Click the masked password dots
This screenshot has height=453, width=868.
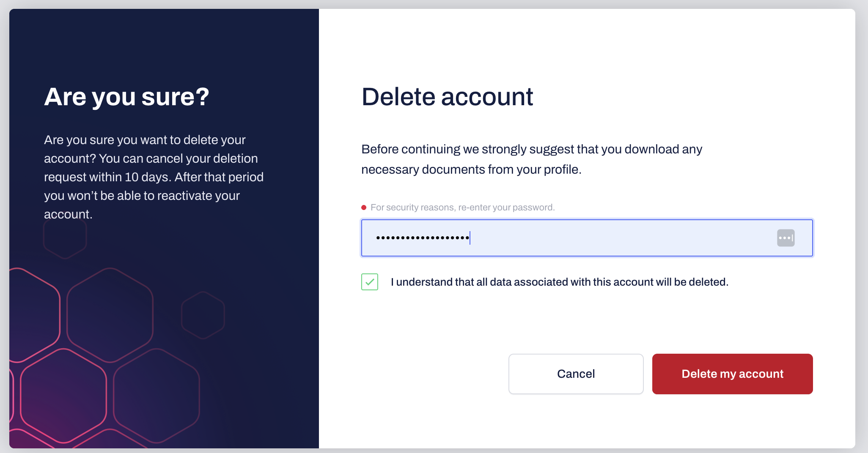click(x=423, y=238)
